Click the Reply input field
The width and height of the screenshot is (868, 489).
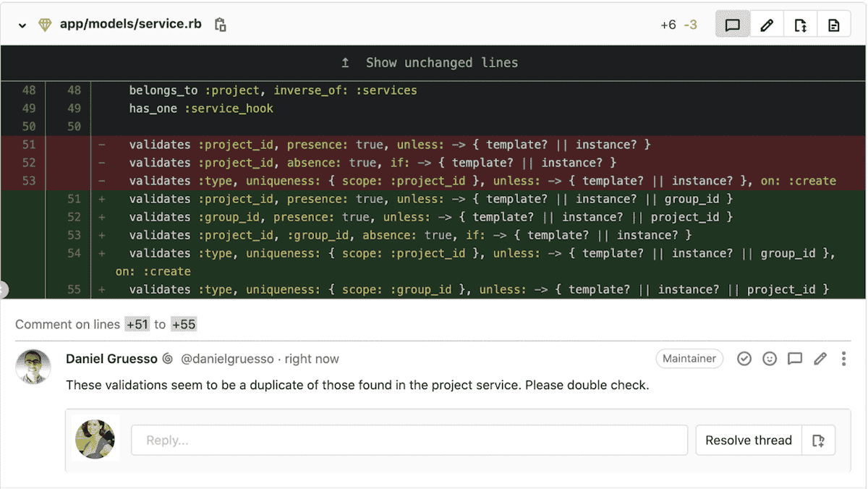point(409,440)
